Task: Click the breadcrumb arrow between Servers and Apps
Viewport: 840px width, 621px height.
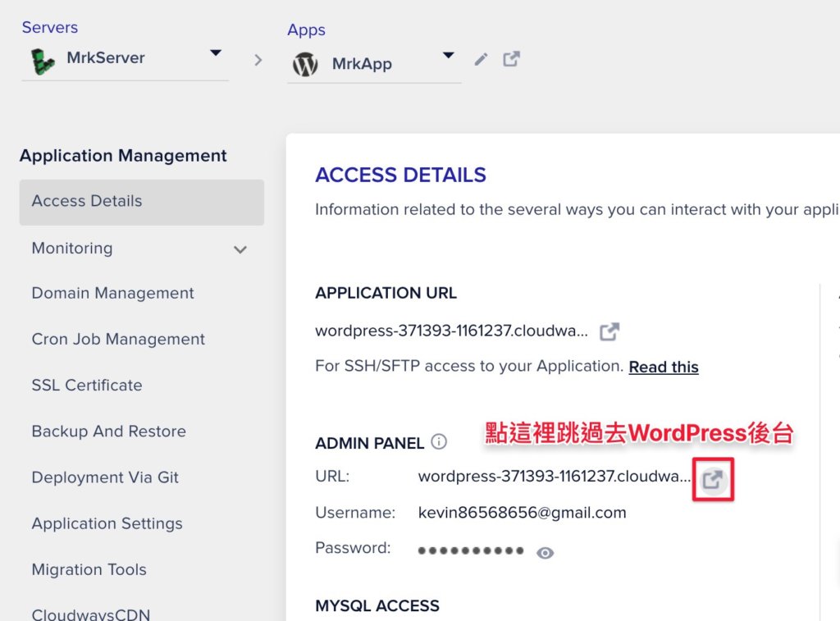Action: (x=258, y=59)
